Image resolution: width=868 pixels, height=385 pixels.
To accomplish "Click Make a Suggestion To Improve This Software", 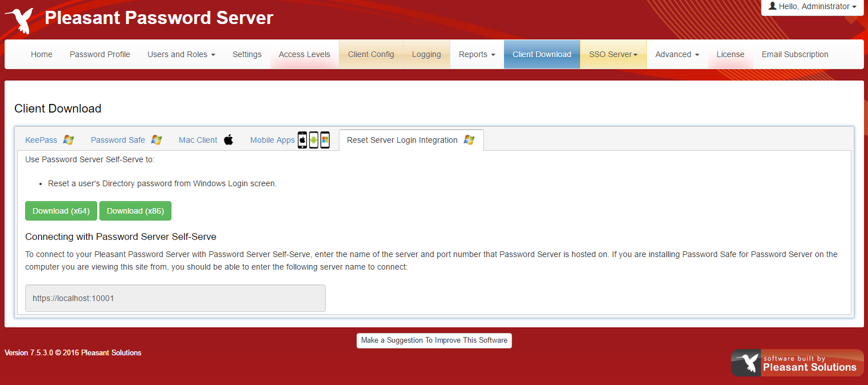I will (x=434, y=340).
